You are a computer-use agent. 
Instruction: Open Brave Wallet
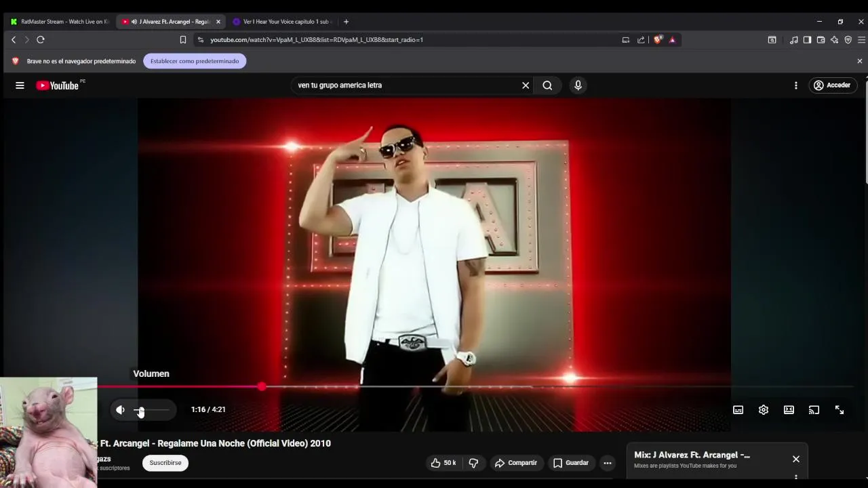pyautogui.click(x=821, y=40)
